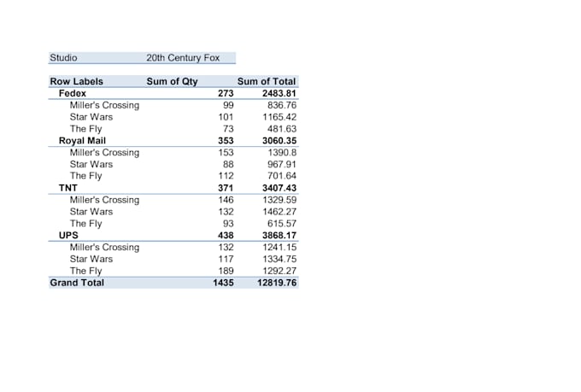Screen dimensions: 581x392
Task: Select TNT quantity 371
Action: pos(226,188)
